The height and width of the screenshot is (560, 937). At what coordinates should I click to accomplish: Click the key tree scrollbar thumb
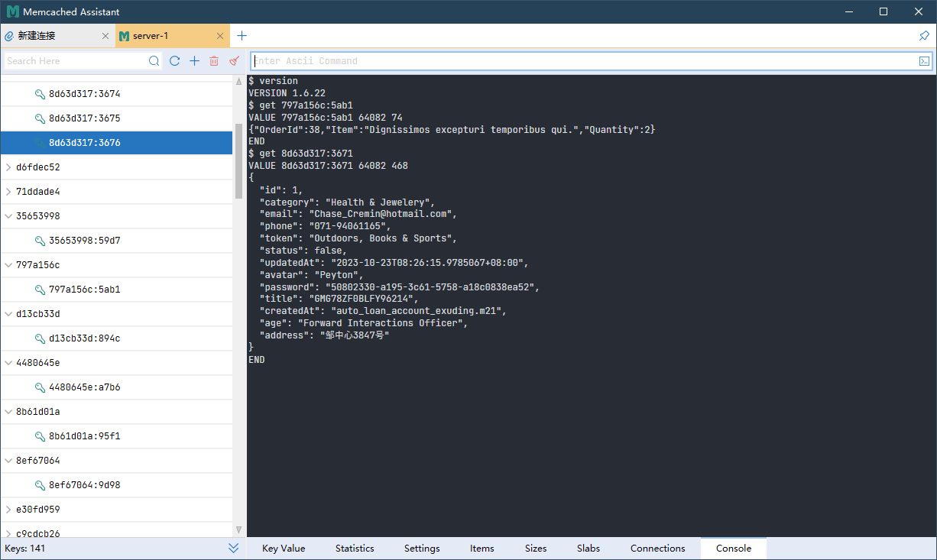(238, 160)
